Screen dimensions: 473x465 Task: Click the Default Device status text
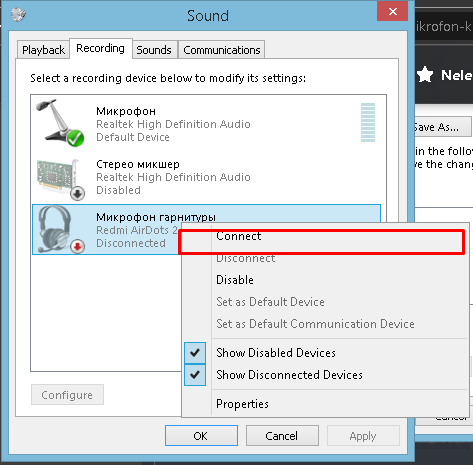133,137
